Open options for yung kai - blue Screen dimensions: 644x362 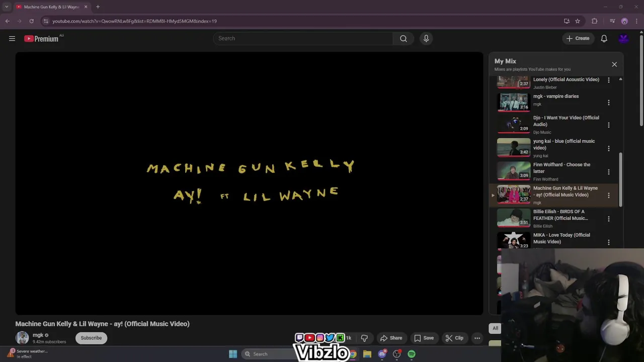(x=608, y=148)
